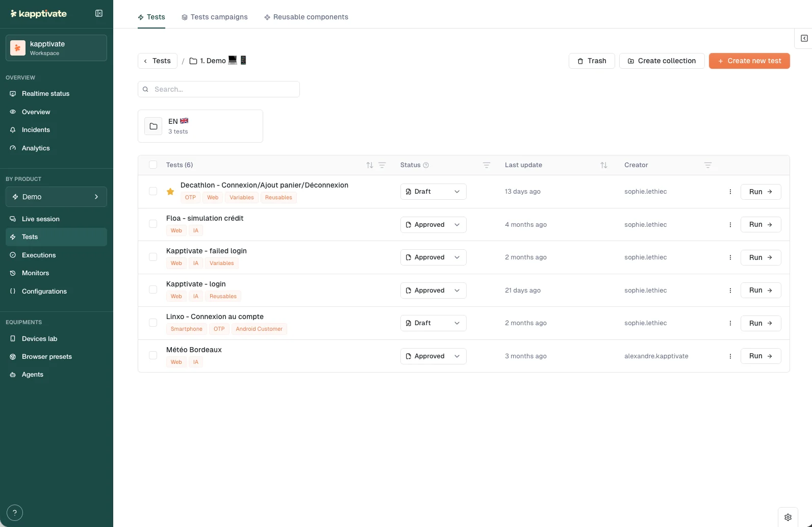812x527 pixels.
Task: Check the Météo Bordeaux checkbox
Action: (153, 355)
